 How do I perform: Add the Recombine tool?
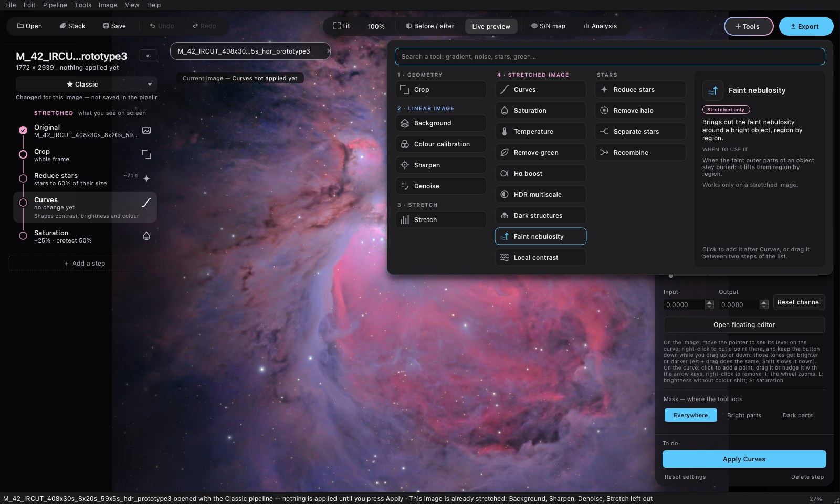coord(640,152)
